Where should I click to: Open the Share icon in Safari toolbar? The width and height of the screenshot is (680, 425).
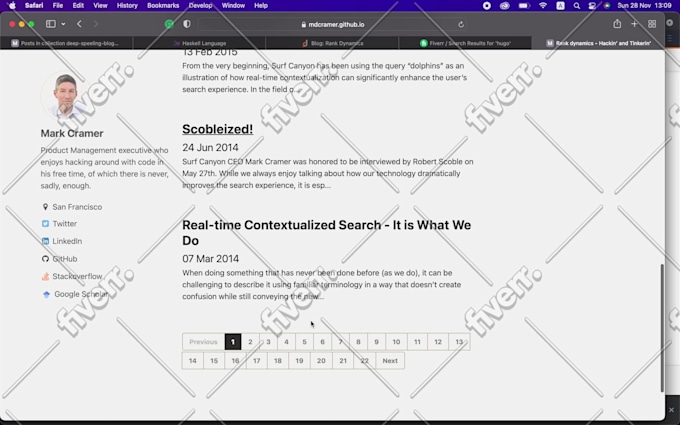(617, 24)
